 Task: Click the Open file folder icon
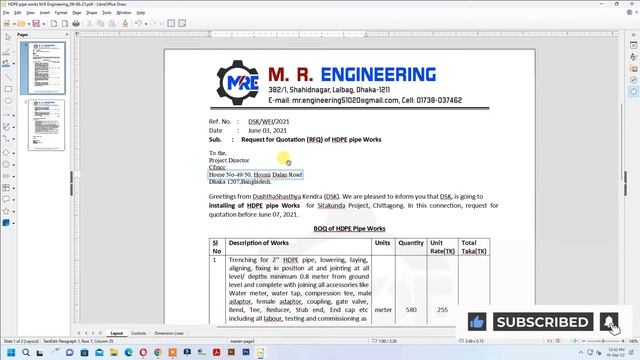21,24
